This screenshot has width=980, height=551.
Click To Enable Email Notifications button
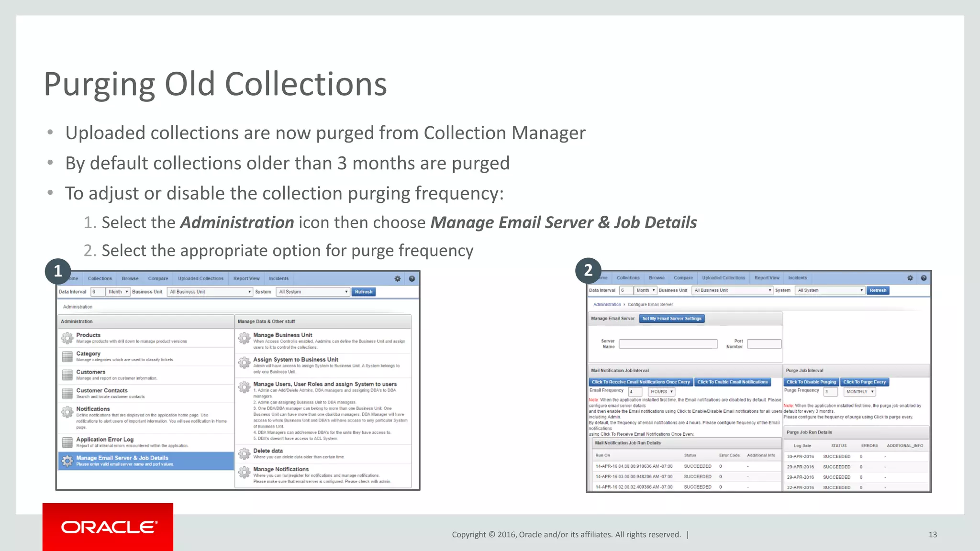(x=733, y=382)
